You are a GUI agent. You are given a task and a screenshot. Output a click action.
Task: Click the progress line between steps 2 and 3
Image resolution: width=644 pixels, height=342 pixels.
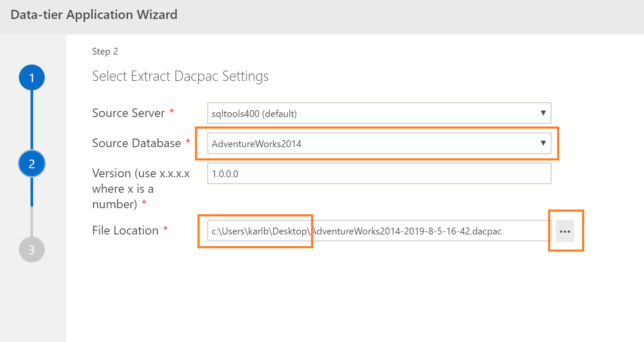click(31, 206)
